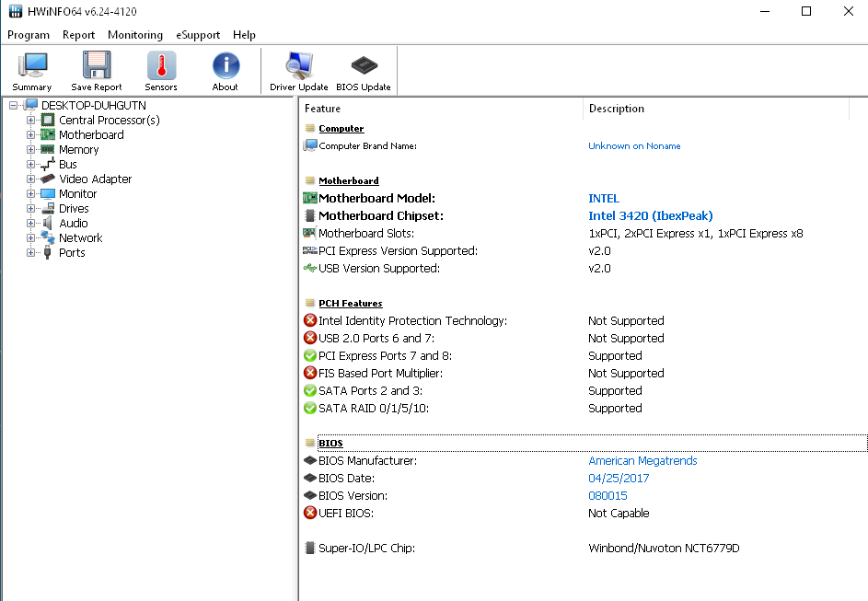Viewport: 868px width, 601px height.
Task: Click red X icon beside Intel Identity Protection
Action: pyautogui.click(x=310, y=320)
